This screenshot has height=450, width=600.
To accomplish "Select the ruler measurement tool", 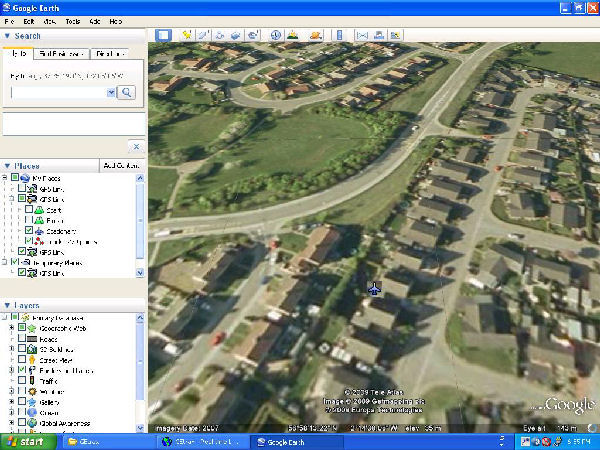I will 338,35.
